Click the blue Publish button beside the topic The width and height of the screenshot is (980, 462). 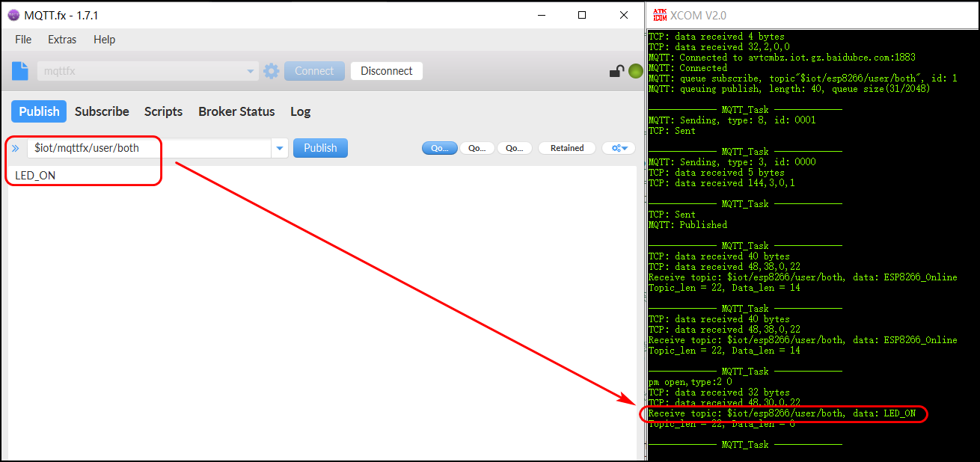[x=320, y=148]
